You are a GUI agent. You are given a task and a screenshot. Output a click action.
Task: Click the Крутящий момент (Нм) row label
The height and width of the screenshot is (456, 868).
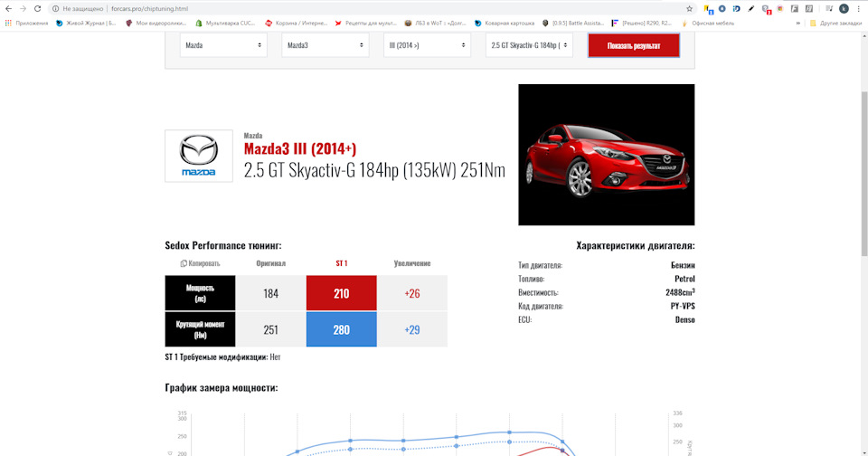pos(200,329)
